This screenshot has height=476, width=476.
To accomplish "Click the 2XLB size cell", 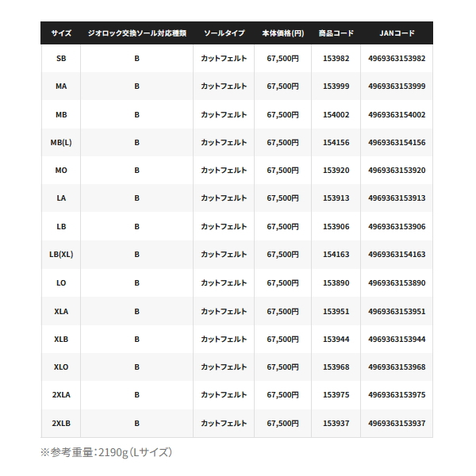I will [61, 423].
